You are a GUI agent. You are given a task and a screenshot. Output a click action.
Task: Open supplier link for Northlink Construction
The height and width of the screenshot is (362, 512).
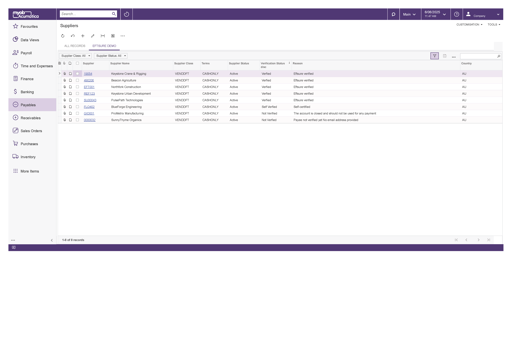click(89, 87)
